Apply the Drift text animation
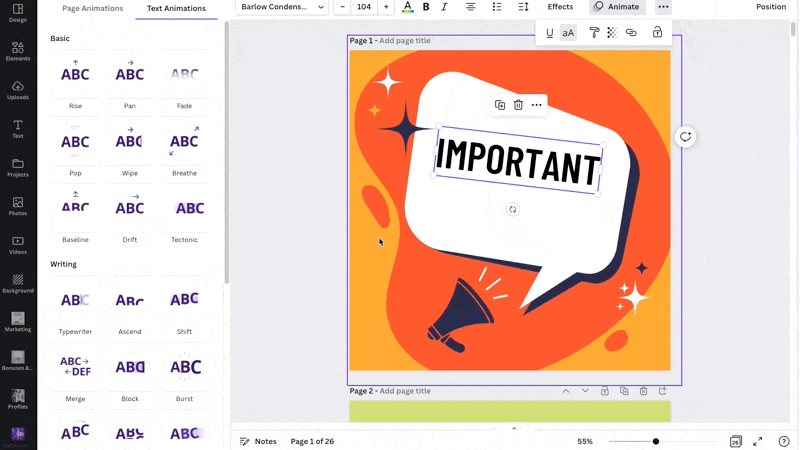Screen dimensions: 800x450 point(130,214)
